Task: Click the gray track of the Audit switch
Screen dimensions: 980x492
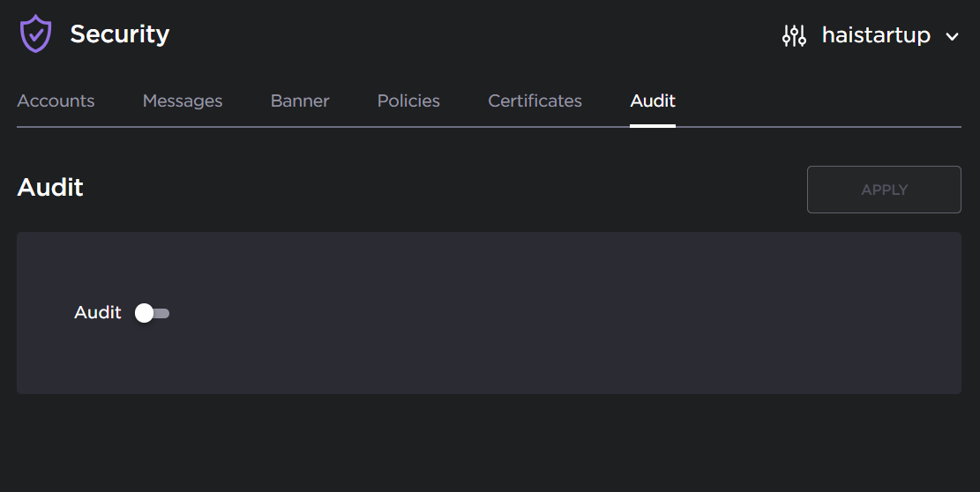Action: click(162, 313)
